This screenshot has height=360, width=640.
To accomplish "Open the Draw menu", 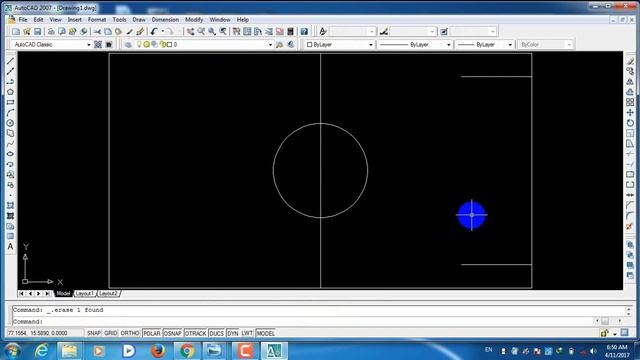I will pyautogui.click(x=139, y=20).
